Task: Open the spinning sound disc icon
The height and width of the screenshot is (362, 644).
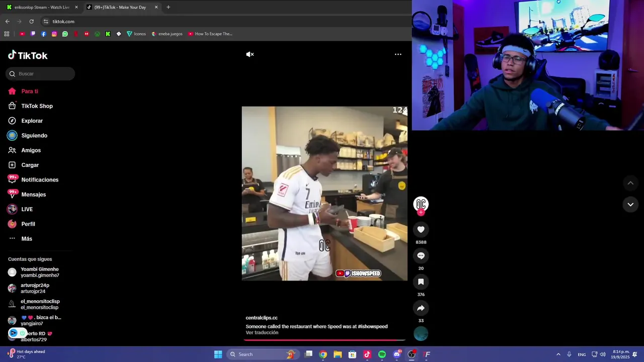Action: [x=421, y=333]
